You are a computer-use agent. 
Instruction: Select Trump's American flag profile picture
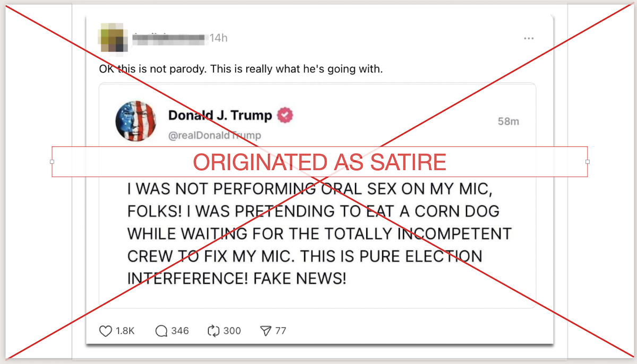coord(136,121)
